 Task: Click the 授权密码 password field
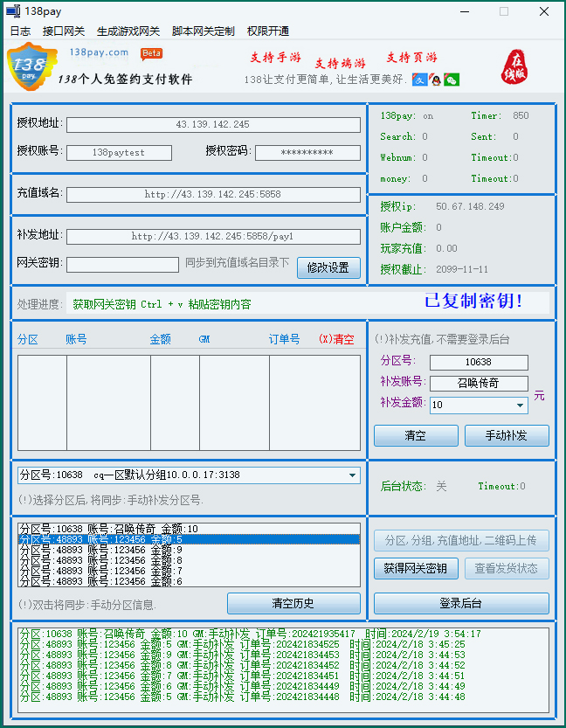tap(307, 153)
